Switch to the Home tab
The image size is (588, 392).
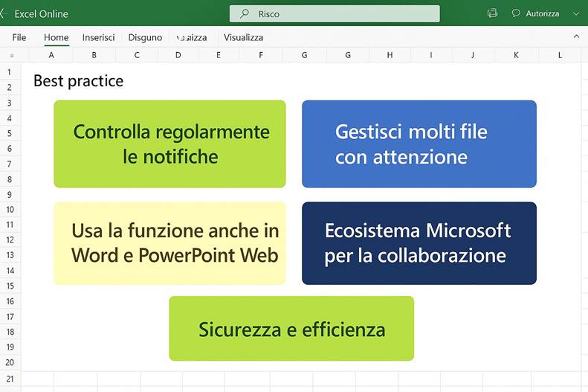(56, 37)
